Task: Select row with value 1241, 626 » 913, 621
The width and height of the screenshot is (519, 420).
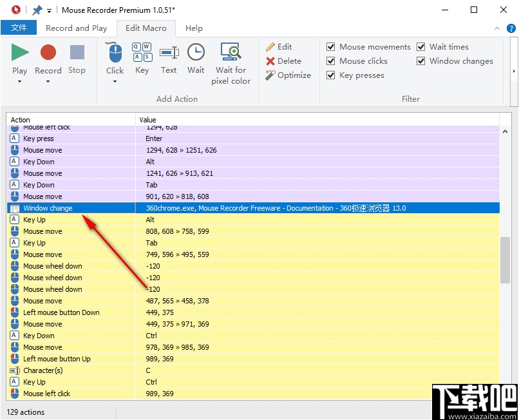Action: (x=253, y=173)
